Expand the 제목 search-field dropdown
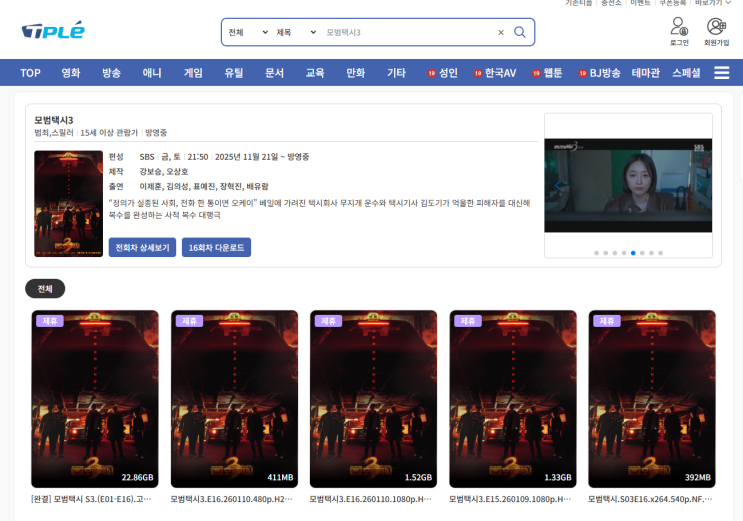The height and width of the screenshot is (521, 743). click(x=296, y=32)
